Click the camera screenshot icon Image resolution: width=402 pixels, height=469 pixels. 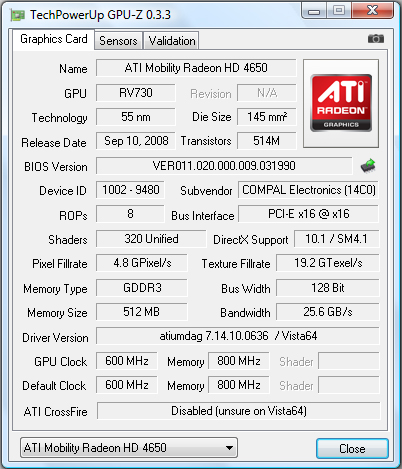pos(376,39)
